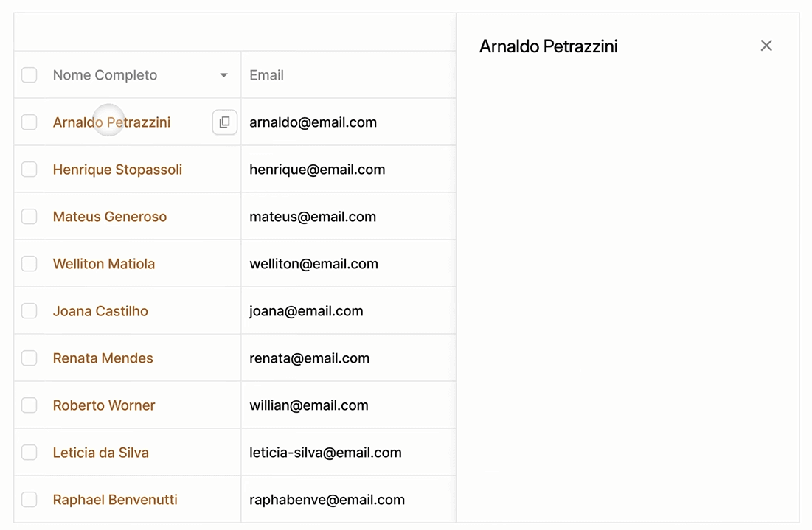Image resolution: width=812 pixels, height=530 pixels.
Task: Check the Welliton Matiola row checkbox
Action: [x=29, y=263]
